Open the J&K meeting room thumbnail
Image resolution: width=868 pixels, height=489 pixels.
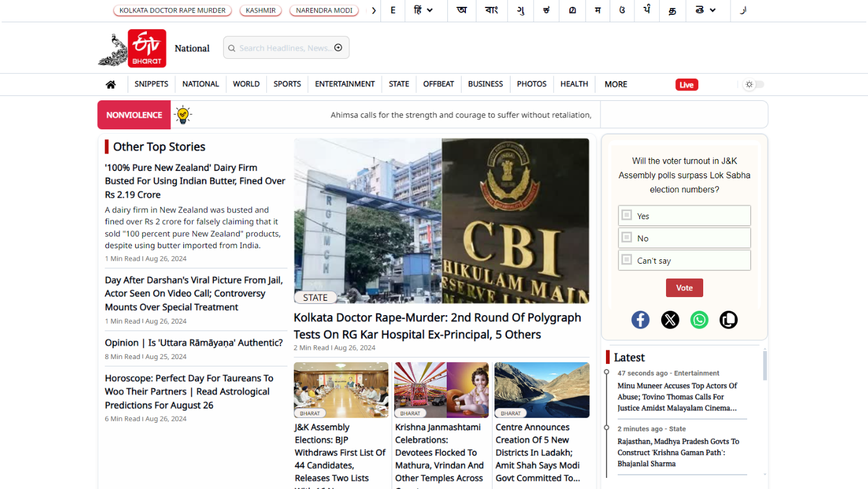point(341,390)
